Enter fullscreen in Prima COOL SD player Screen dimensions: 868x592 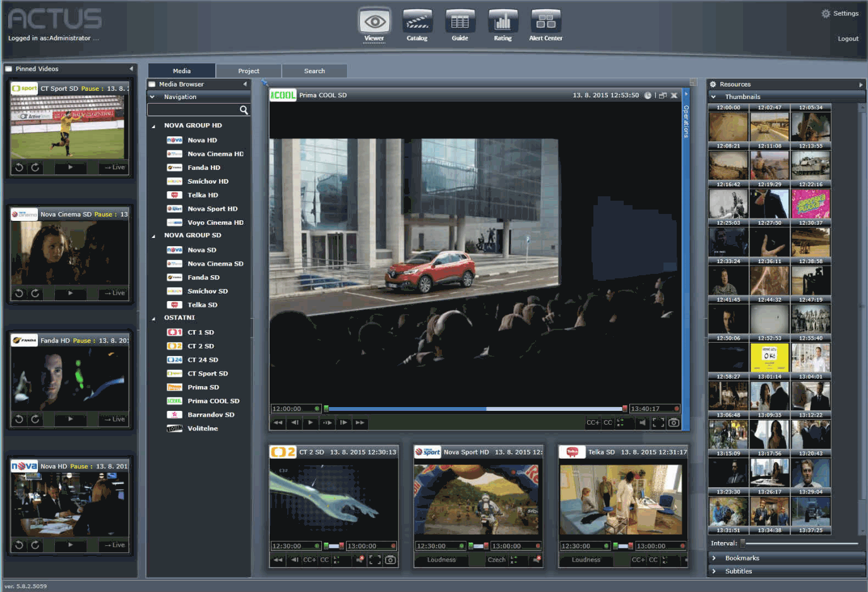click(x=658, y=423)
